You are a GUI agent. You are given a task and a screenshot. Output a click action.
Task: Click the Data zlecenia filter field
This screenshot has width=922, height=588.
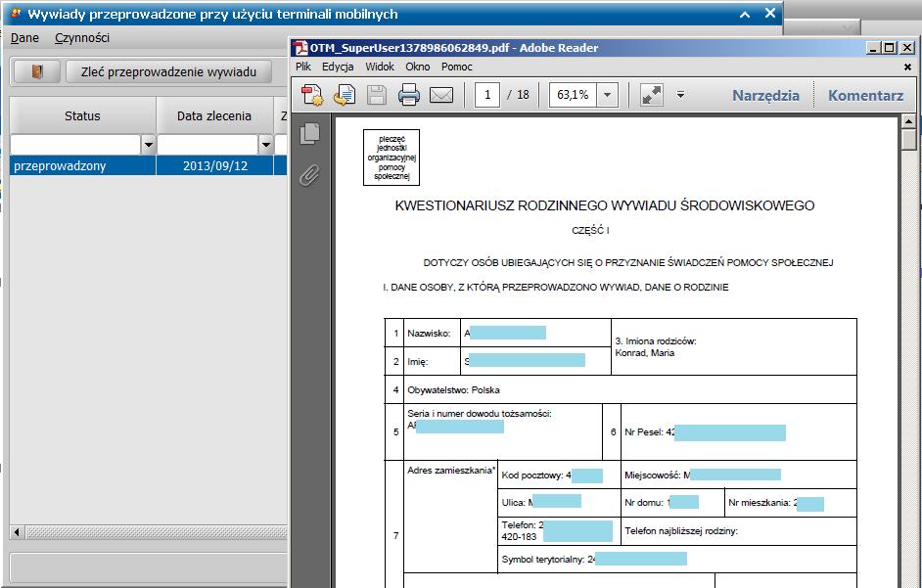click(x=207, y=144)
